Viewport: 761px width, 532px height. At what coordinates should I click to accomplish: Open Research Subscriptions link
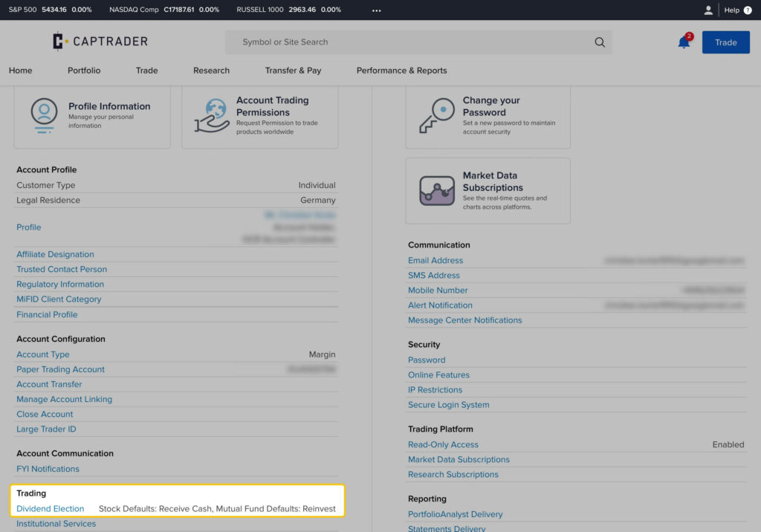453,475
